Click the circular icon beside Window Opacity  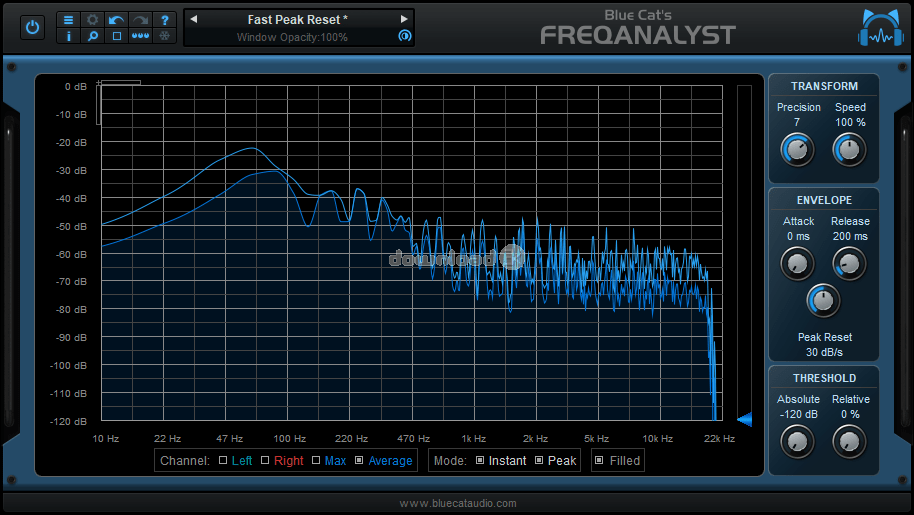click(x=405, y=36)
